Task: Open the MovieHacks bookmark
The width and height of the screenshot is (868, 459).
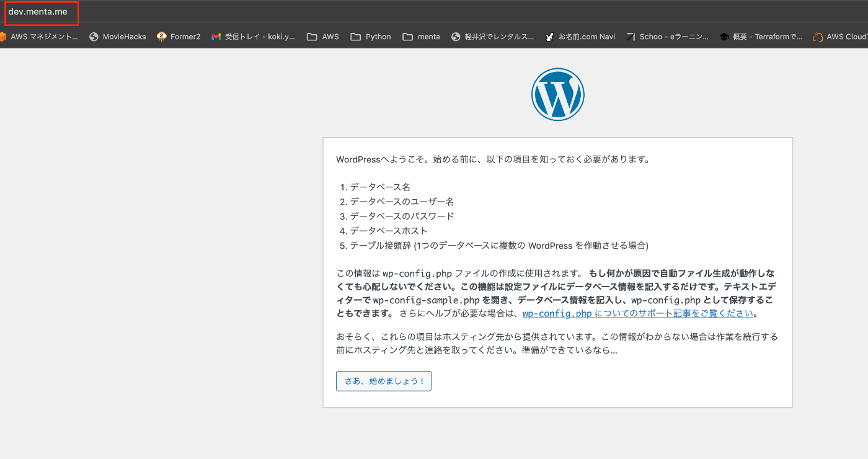Action: point(118,37)
